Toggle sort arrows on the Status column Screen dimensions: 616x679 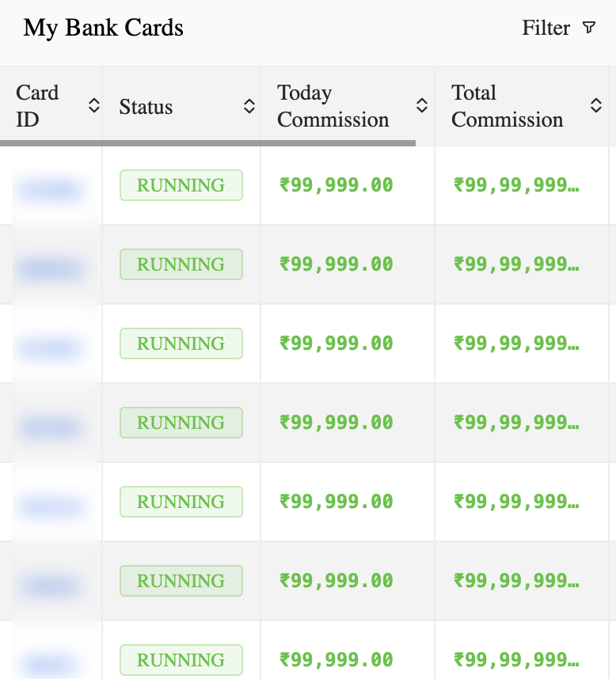[x=249, y=106]
